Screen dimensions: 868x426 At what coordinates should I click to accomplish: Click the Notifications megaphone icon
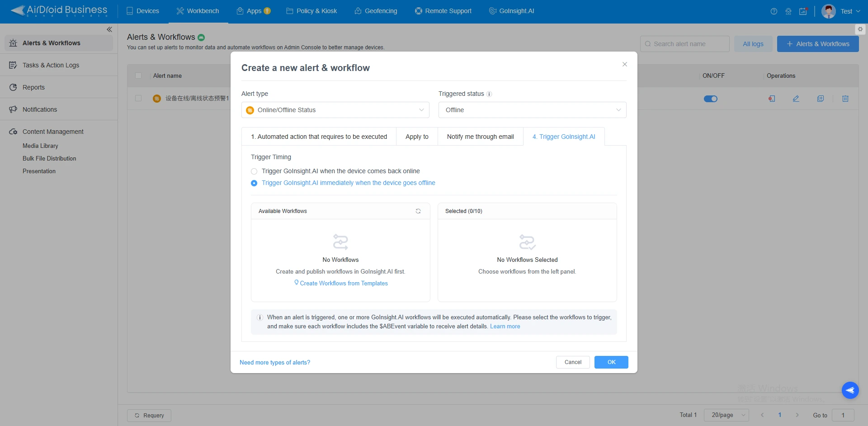tap(13, 109)
